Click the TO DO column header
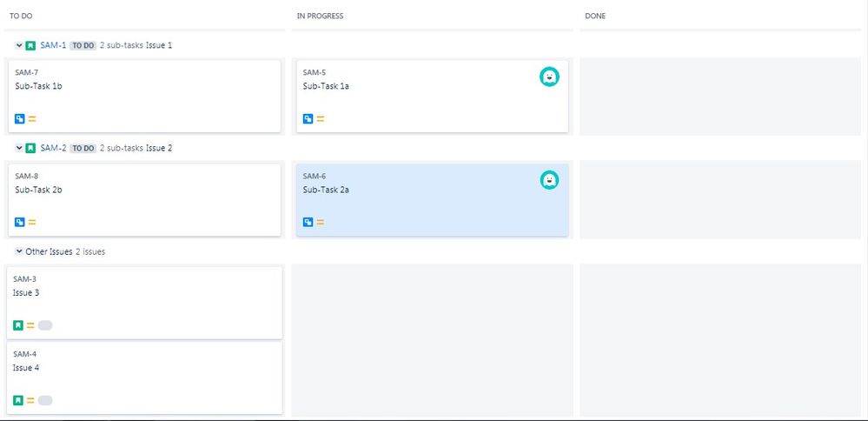 click(x=21, y=16)
